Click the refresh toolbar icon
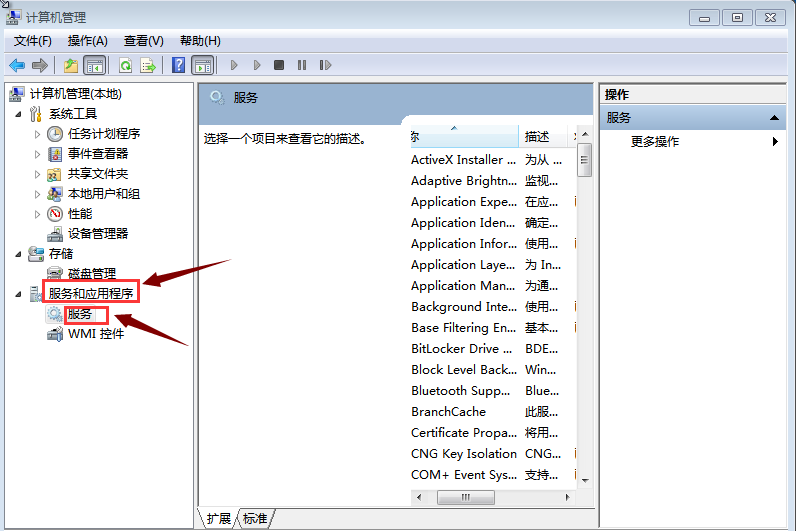The image size is (796, 531). 125,65
